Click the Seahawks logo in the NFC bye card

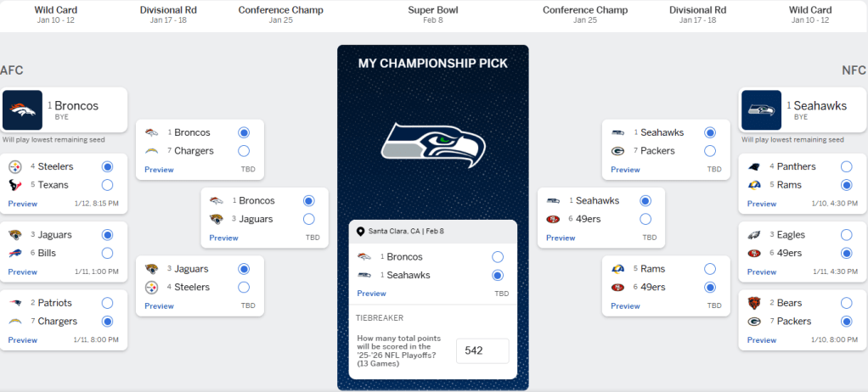coord(761,110)
